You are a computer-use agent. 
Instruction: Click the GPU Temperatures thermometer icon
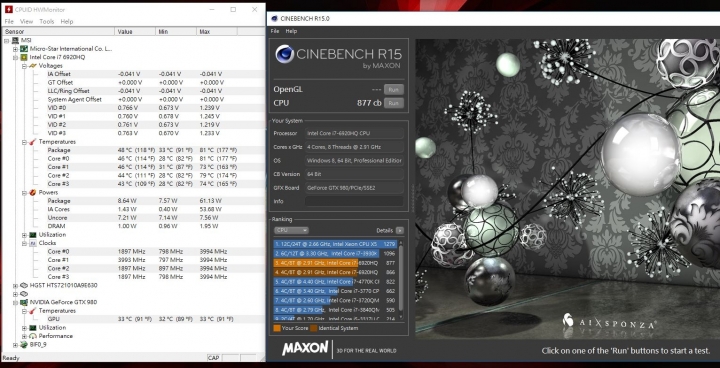(x=33, y=311)
